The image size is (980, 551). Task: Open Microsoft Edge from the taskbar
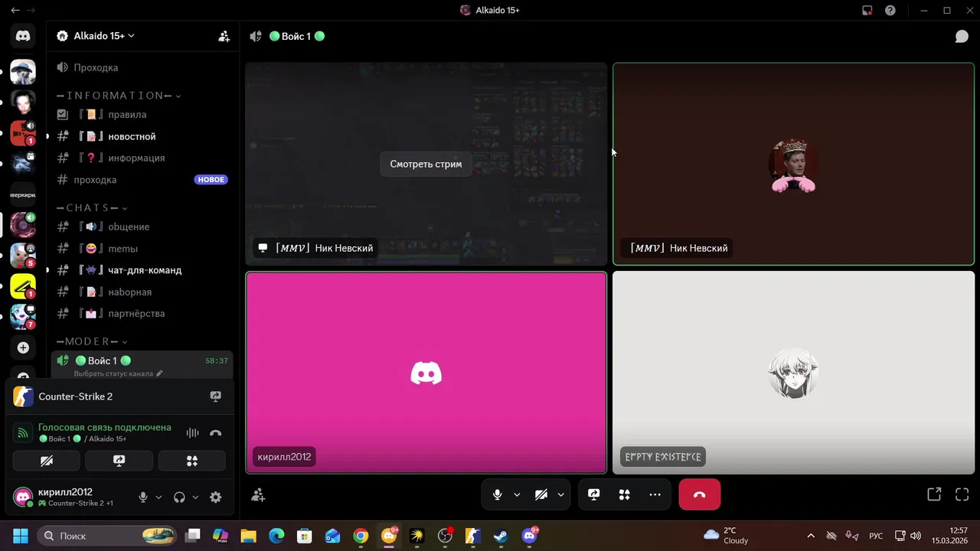276,536
